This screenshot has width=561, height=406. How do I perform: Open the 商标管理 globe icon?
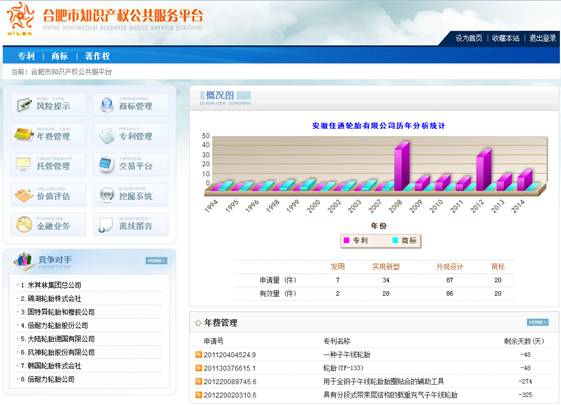107,105
